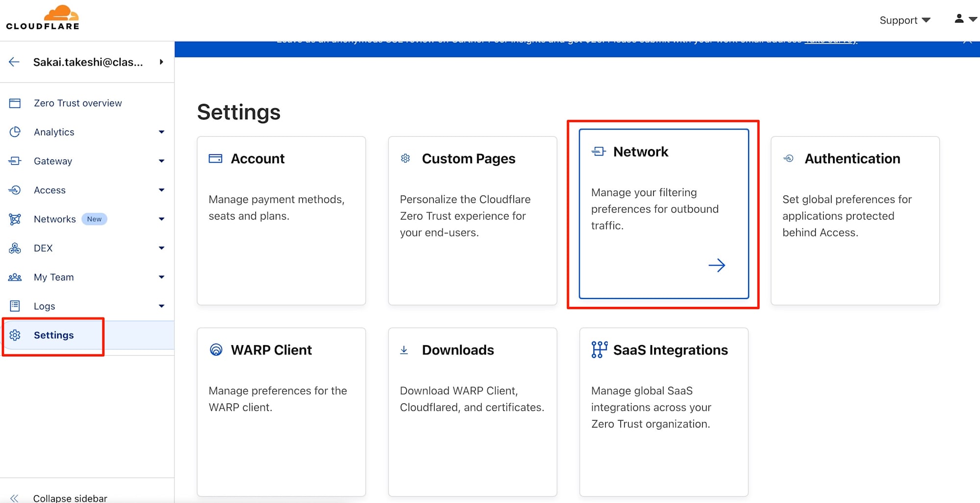The height and width of the screenshot is (503, 980).
Task: Click the Logs sidebar icon
Action: pyautogui.click(x=15, y=306)
